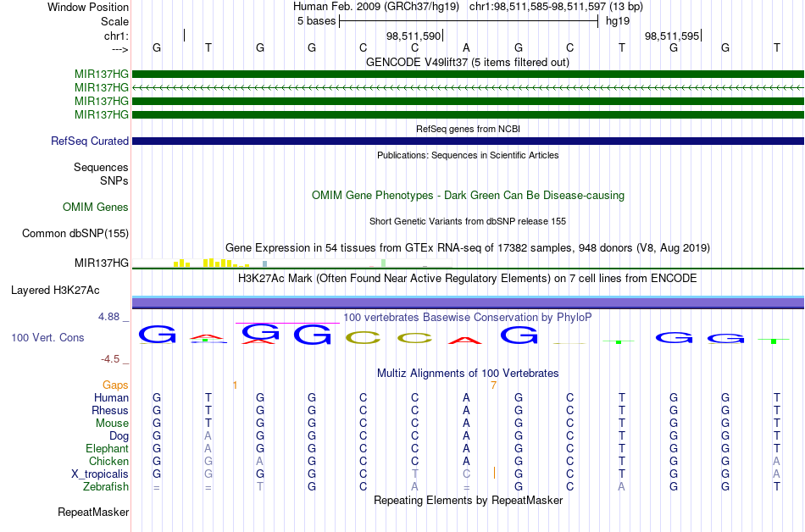Click the 4.88 PhyloP upper scale value
Viewport: 805px width, 532px height.
pos(108,317)
